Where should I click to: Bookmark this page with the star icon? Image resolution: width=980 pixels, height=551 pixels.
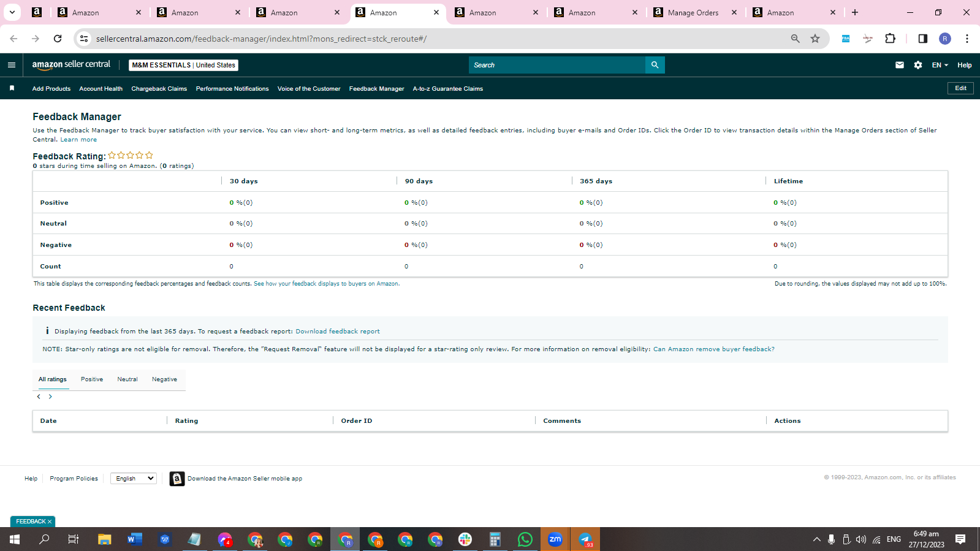click(x=815, y=39)
